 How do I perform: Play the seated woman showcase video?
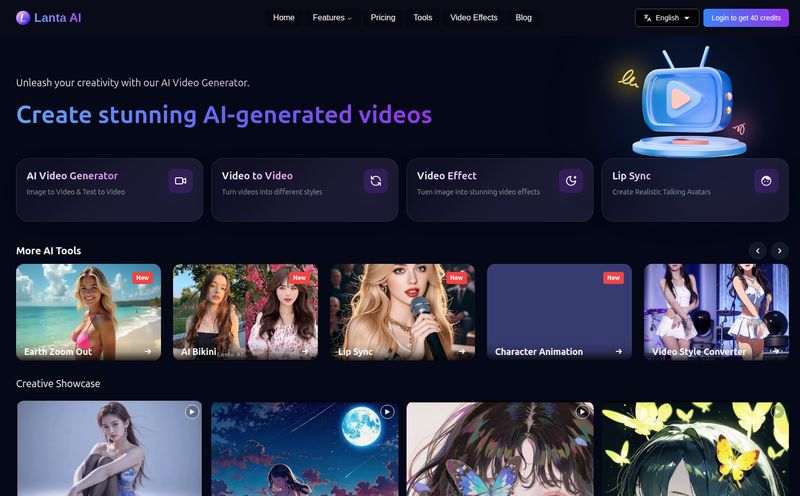pyautogui.click(x=192, y=412)
